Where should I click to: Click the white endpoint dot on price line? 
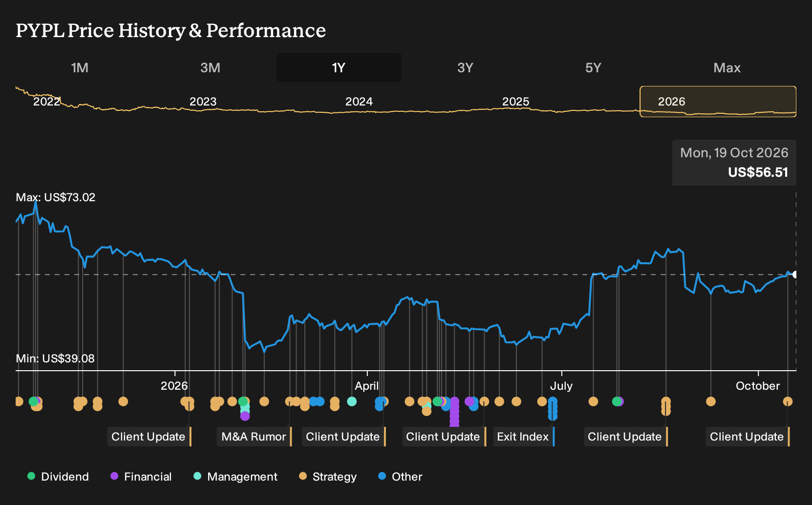pyautogui.click(x=795, y=274)
